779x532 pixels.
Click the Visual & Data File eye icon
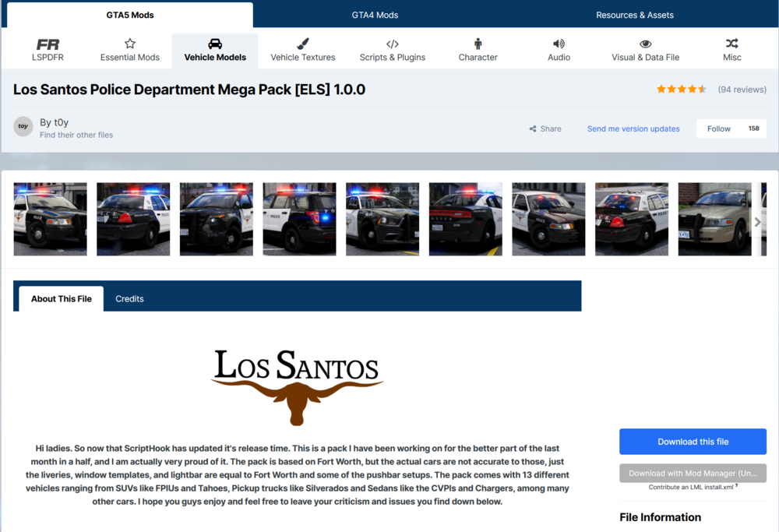[x=645, y=44]
